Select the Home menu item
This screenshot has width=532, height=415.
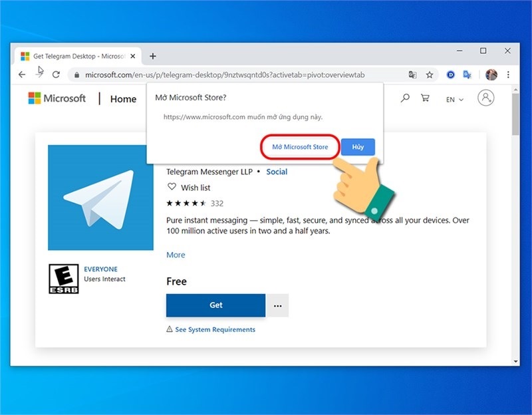[x=122, y=98]
